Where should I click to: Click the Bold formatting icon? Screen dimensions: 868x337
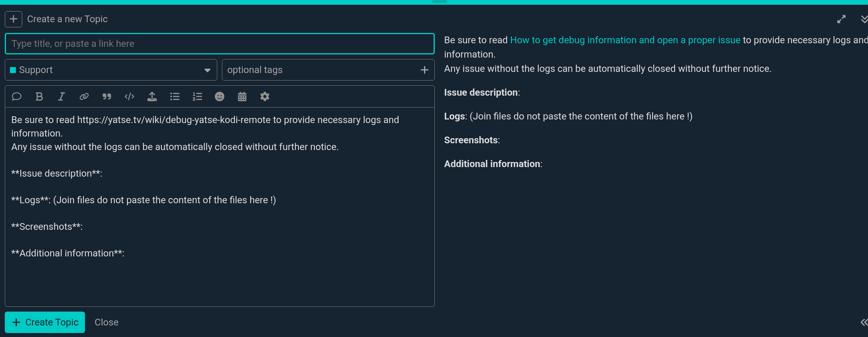coord(39,96)
